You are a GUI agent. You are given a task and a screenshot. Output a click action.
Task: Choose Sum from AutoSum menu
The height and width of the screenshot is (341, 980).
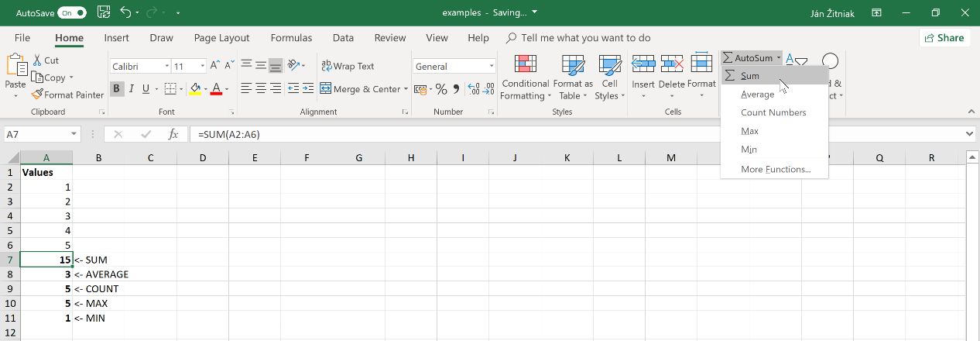click(x=774, y=76)
